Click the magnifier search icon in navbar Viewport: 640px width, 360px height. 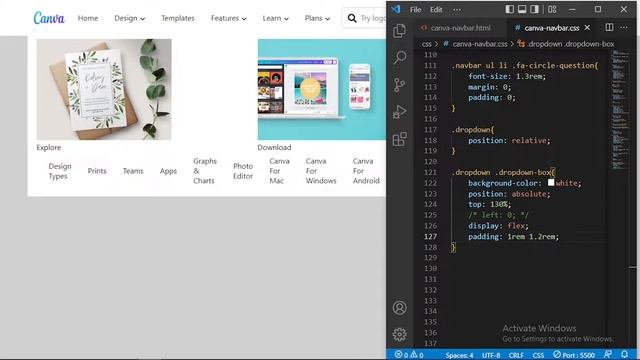[352, 18]
